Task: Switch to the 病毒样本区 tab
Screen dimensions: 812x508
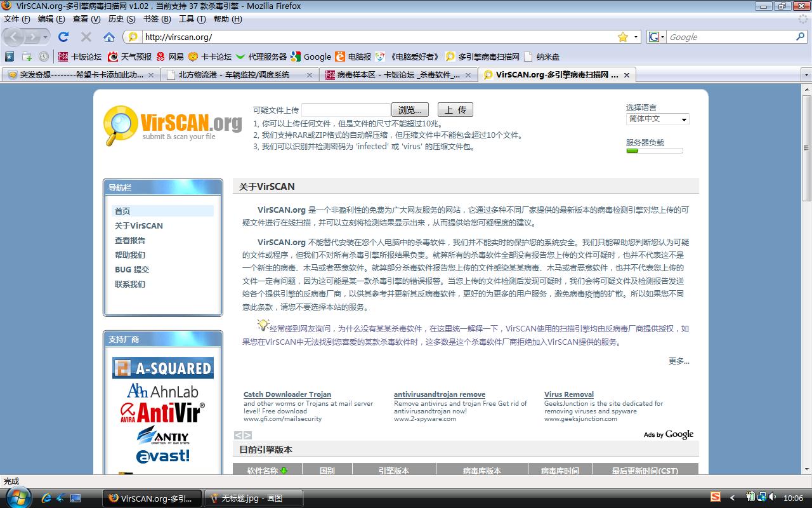Action: (398, 74)
